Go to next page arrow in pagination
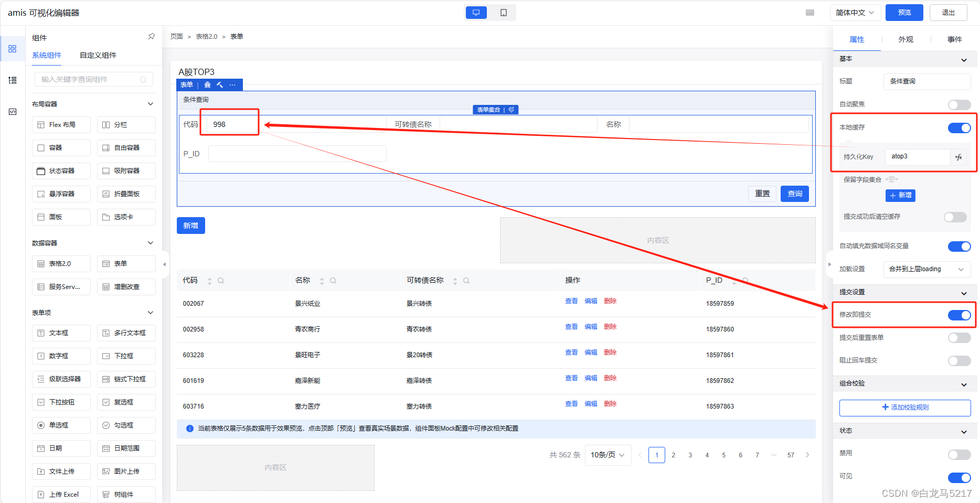The height and width of the screenshot is (503, 980). tap(807, 455)
